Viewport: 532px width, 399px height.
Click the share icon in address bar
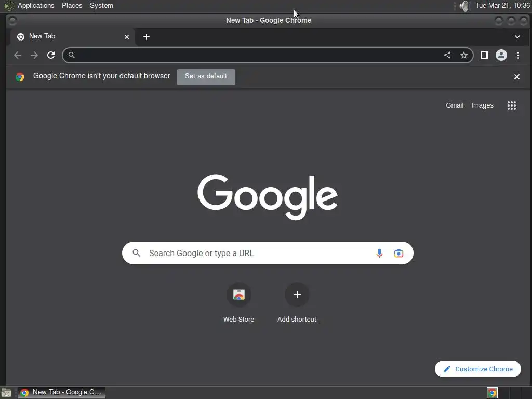click(x=447, y=55)
